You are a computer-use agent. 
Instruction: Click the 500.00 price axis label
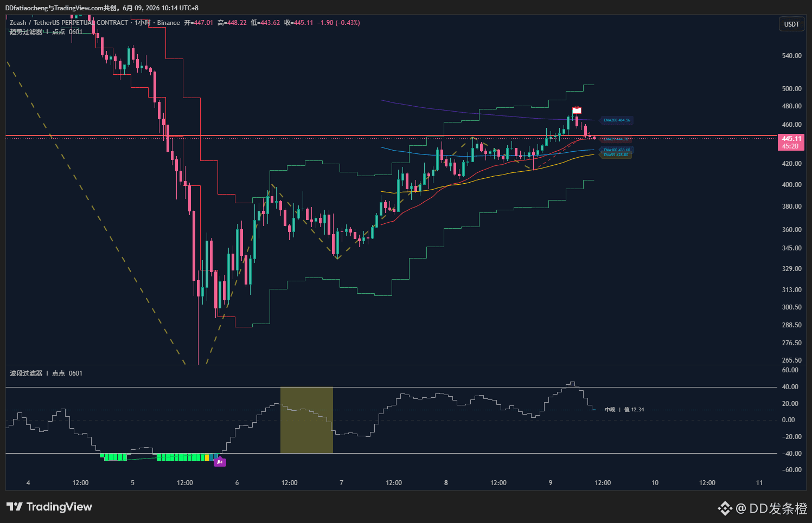(x=791, y=89)
